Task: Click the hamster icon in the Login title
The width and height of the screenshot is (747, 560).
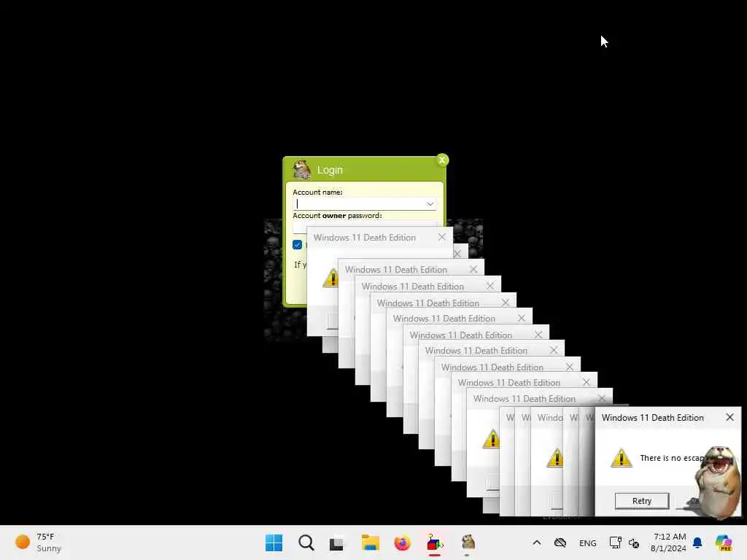Action: point(301,169)
